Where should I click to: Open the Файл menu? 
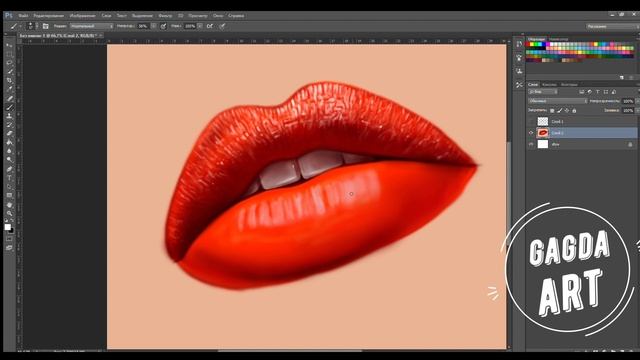coord(23,16)
